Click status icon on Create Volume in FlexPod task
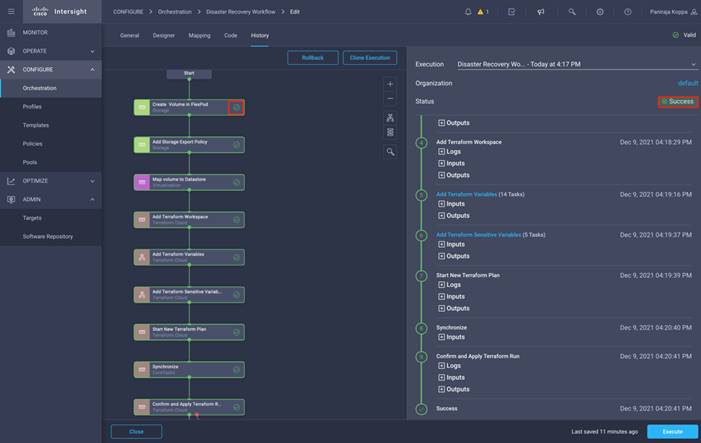 pos(236,107)
